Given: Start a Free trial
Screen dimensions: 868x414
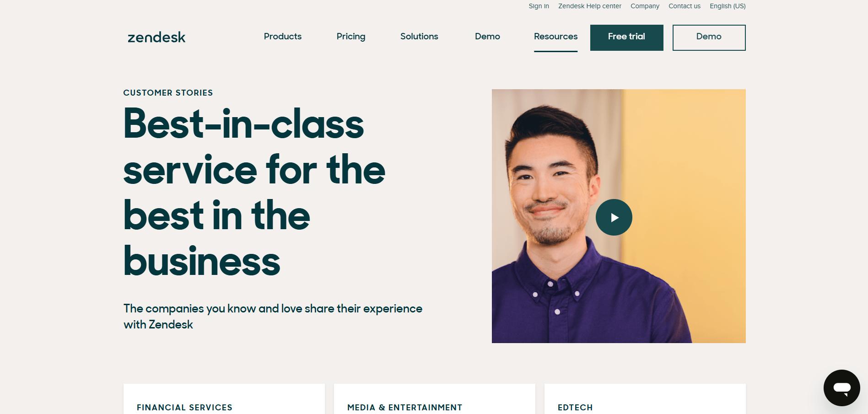Looking at the screenshot, I should click(x=626, y=38).
